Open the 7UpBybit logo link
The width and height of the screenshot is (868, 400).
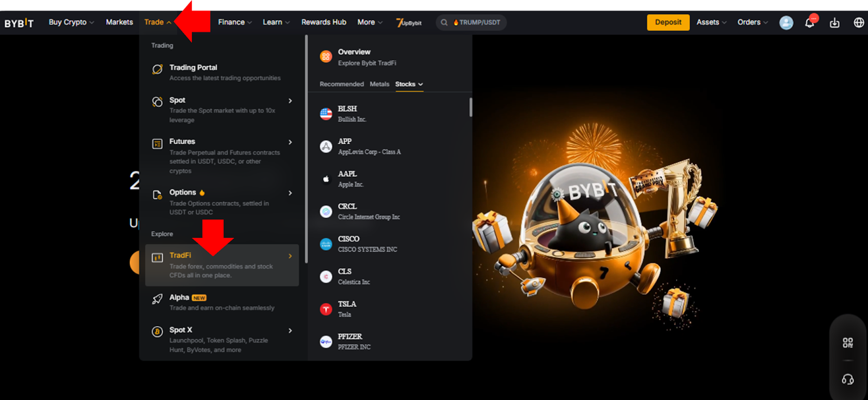409,22
